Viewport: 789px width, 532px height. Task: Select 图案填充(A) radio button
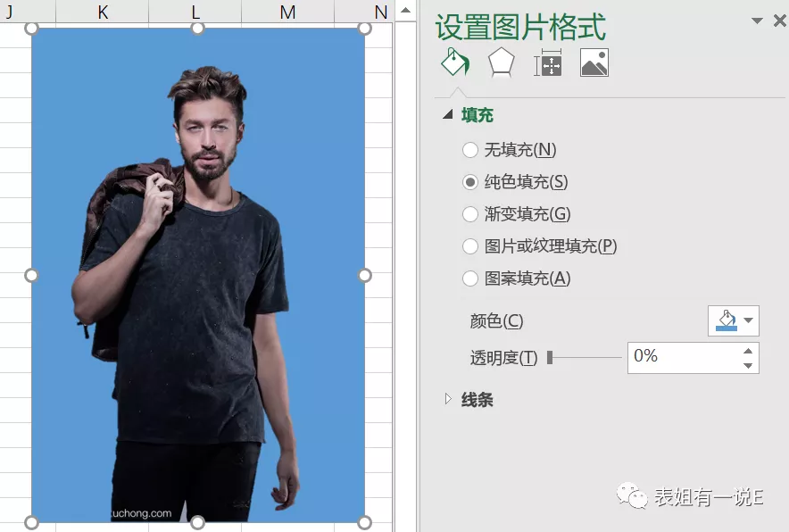click(470, 278)
